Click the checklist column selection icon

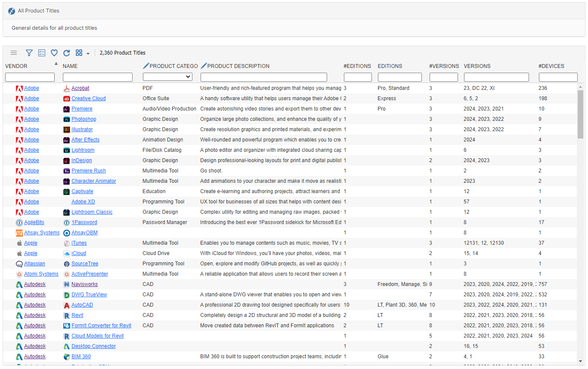tap(42, 53)
